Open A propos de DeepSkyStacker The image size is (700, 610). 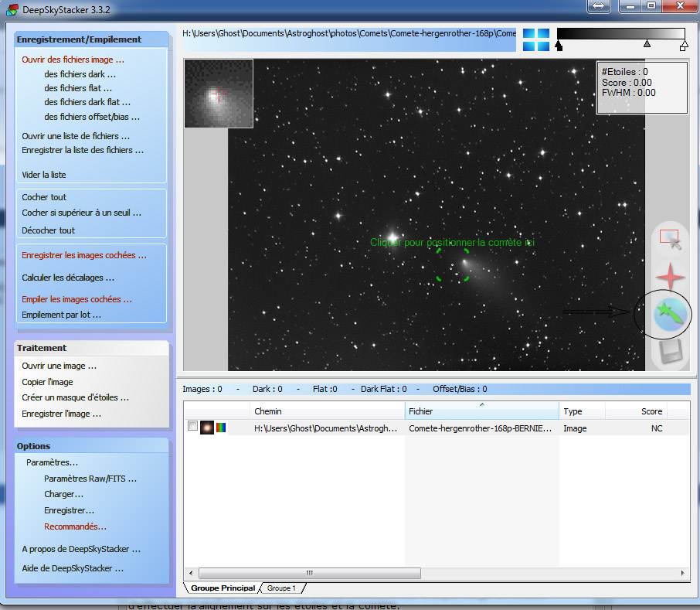point(81,549)
